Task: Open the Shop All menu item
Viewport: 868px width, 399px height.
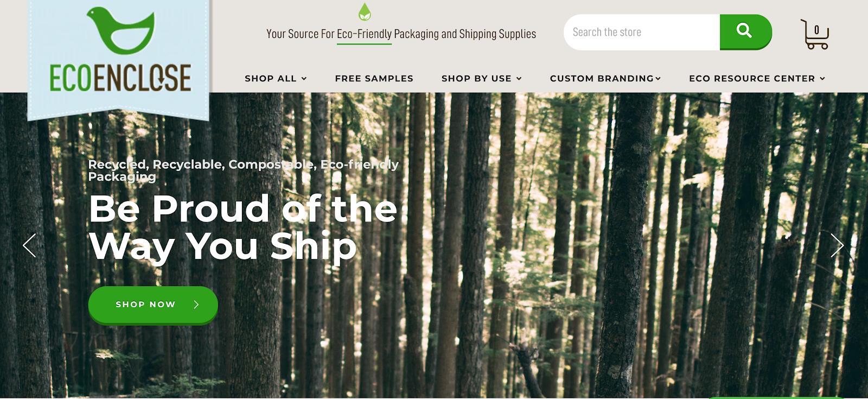Action: (x=271, y=79)
